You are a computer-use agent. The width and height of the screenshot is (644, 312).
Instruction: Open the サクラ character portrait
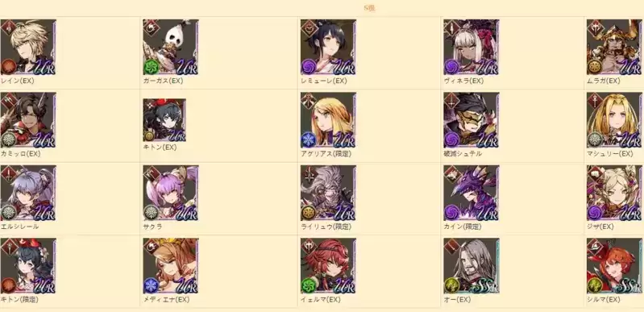click(170, 193)
